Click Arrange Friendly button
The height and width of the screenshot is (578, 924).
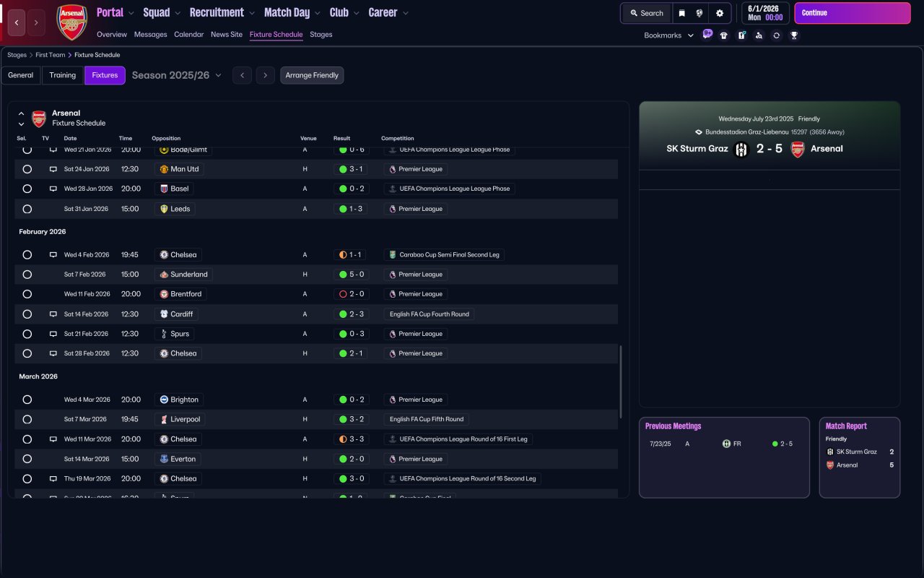312,75
